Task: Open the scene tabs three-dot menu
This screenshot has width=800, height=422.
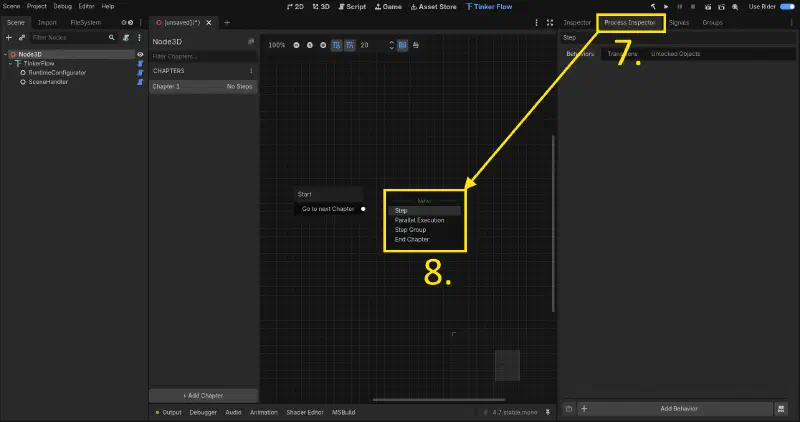Action: click(536, 22)
